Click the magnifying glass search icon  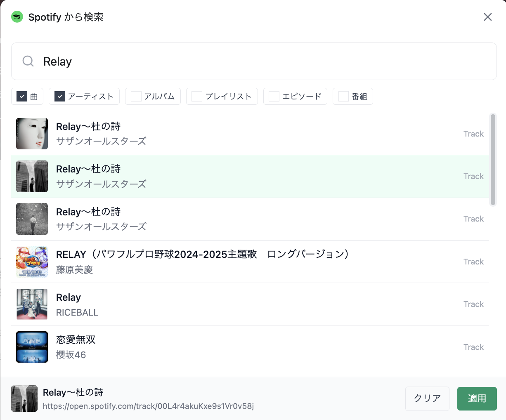coord(28,61)
